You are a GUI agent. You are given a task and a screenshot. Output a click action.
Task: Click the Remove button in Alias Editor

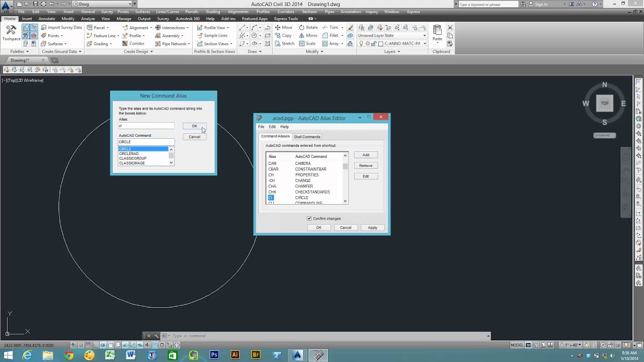point(366,165)
